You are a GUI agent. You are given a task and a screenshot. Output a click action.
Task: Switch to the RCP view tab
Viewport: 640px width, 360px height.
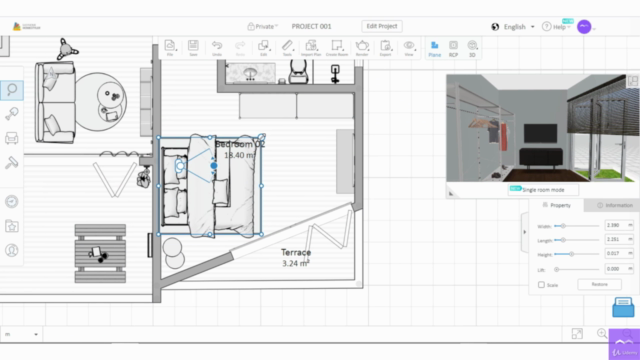click(453, 49)
